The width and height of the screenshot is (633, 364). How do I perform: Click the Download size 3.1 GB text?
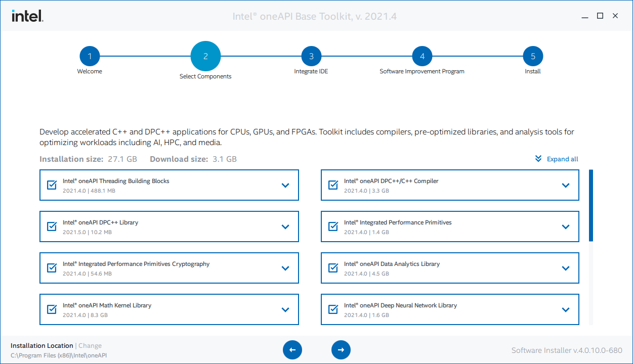point(193,159)
